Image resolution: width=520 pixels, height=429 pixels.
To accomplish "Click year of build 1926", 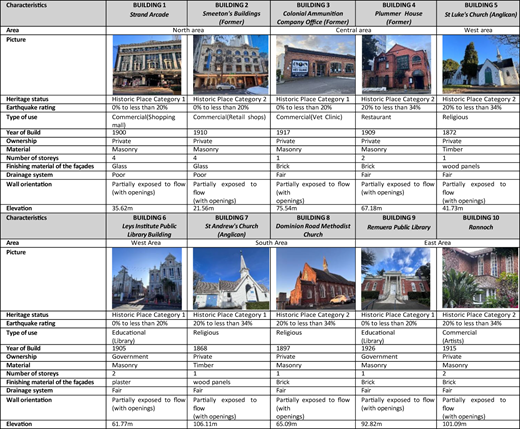I will tap(368, 348).
